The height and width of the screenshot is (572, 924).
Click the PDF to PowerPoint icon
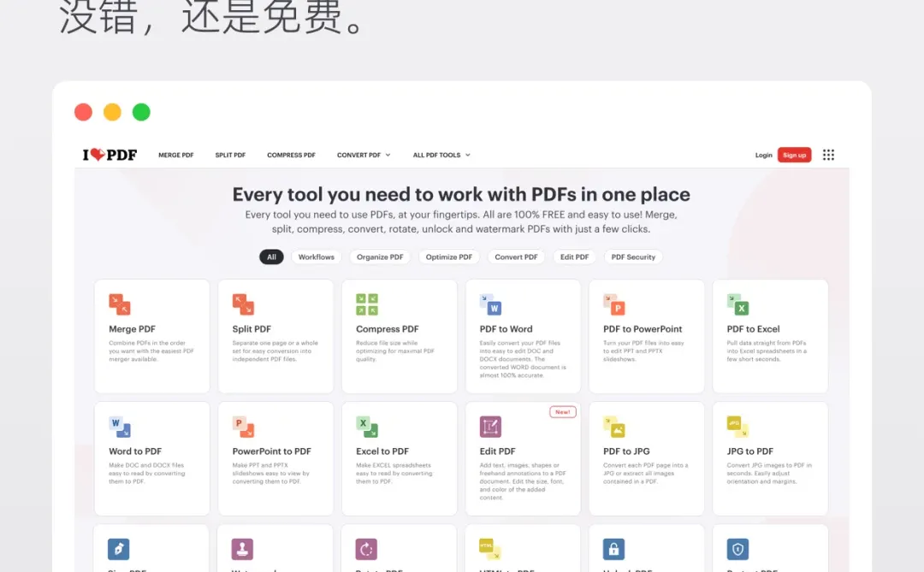pyautogui.click(x=614, y=304)
